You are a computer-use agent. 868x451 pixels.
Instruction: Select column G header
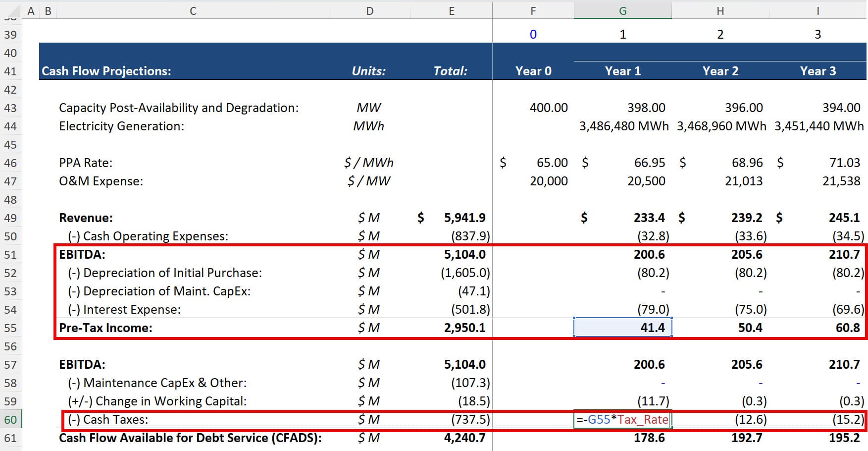point(622,10)
